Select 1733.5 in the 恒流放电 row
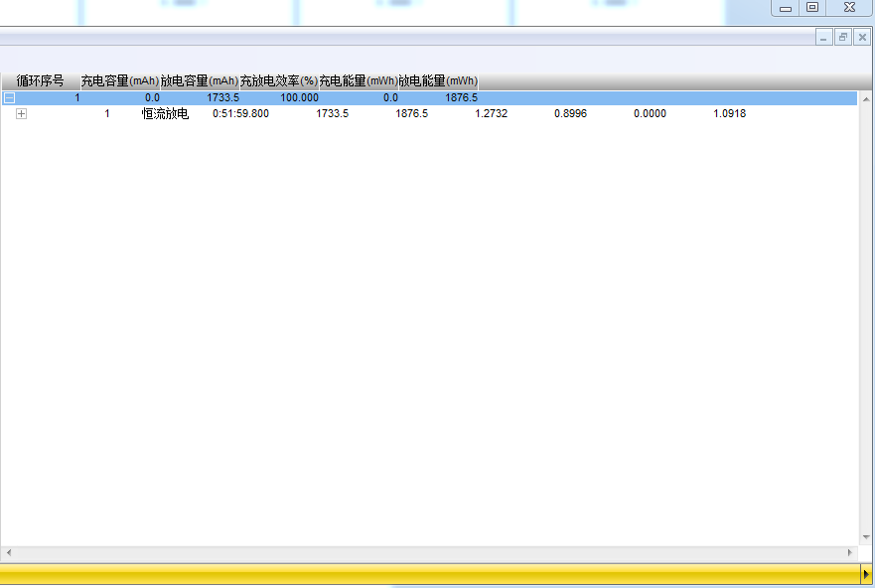Screen dimensions: 875x588 point(332,114)
